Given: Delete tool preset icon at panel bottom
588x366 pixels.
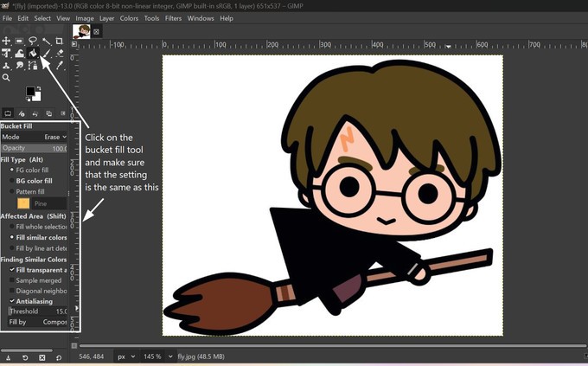Looking at the screenshot, I should pyautogui.click(x=42, y=357).
